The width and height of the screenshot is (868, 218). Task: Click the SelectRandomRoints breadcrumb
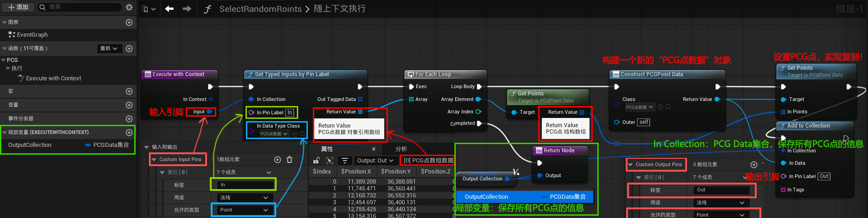[260, 9]
